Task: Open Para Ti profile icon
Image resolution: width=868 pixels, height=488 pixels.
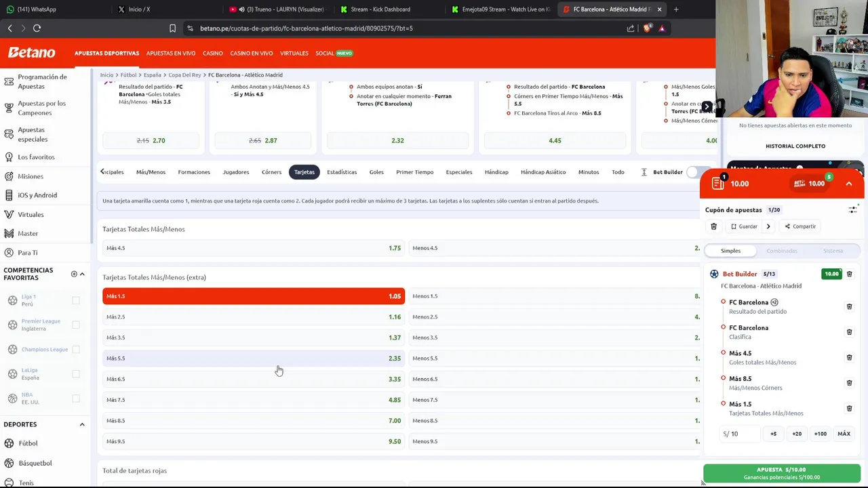Action: pyautogui.click(x=9, y=252)
